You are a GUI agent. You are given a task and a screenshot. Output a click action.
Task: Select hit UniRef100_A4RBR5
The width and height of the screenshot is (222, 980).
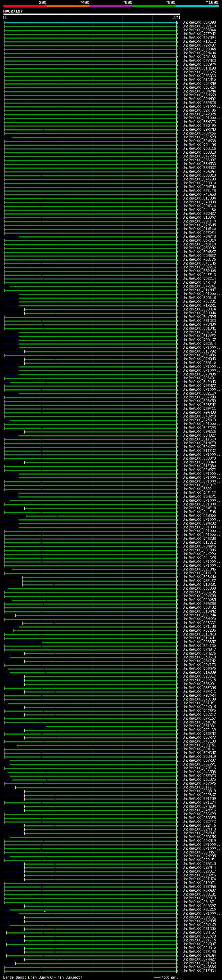[199, 114]
